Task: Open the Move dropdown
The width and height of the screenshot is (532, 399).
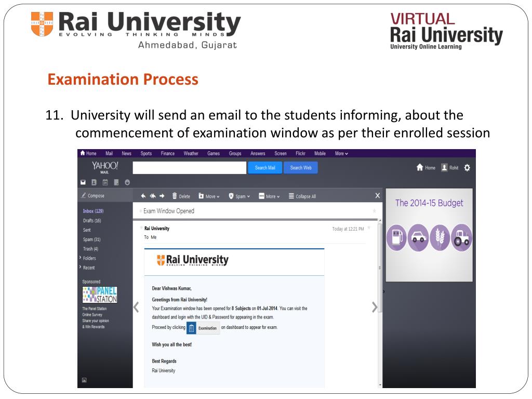Action: [209, 196]
